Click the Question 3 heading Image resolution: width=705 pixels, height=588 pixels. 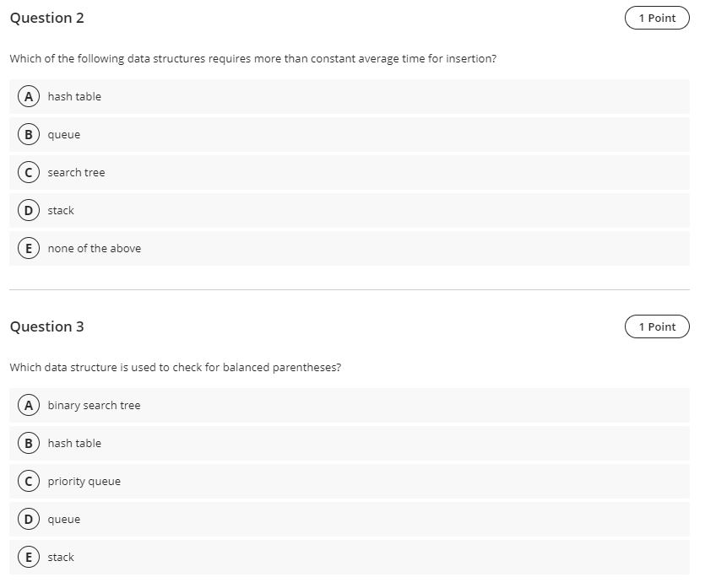[47, 326]
